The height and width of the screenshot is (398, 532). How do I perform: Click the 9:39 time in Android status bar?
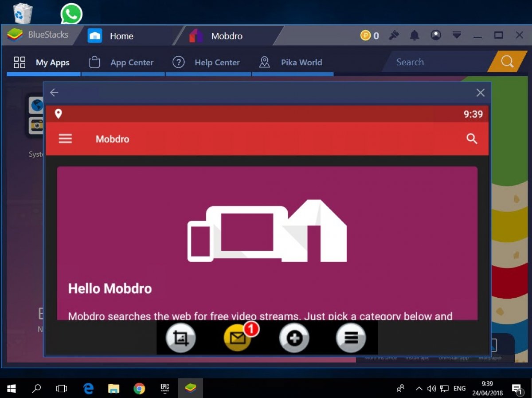pyautogui.click(x=473, y=114)
